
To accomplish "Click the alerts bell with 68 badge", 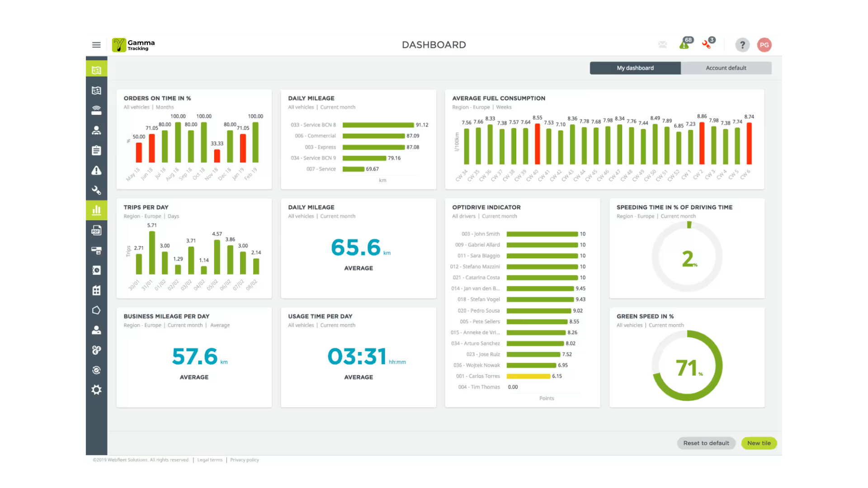I will click(684, 44).
